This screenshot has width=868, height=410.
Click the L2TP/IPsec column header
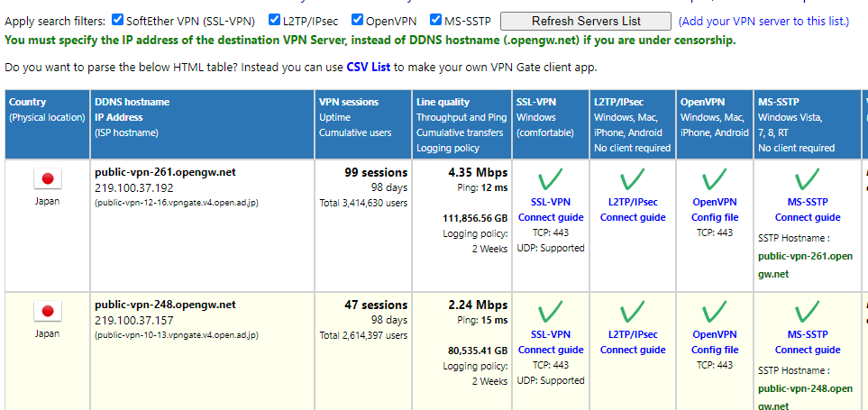633,124
